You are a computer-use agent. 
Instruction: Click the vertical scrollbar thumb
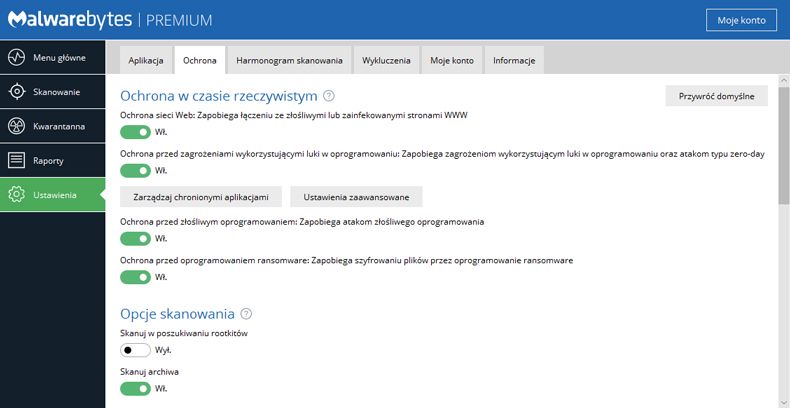click(783, 145)
